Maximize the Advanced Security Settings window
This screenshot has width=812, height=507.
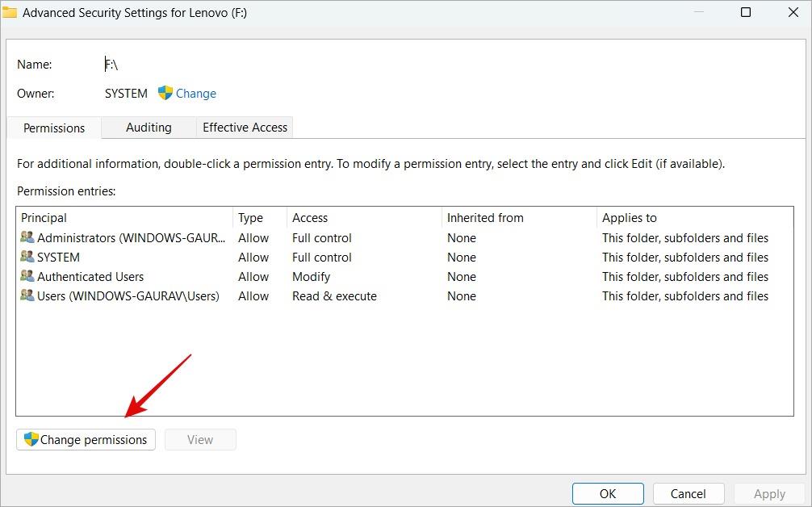(x=746, y=12)
